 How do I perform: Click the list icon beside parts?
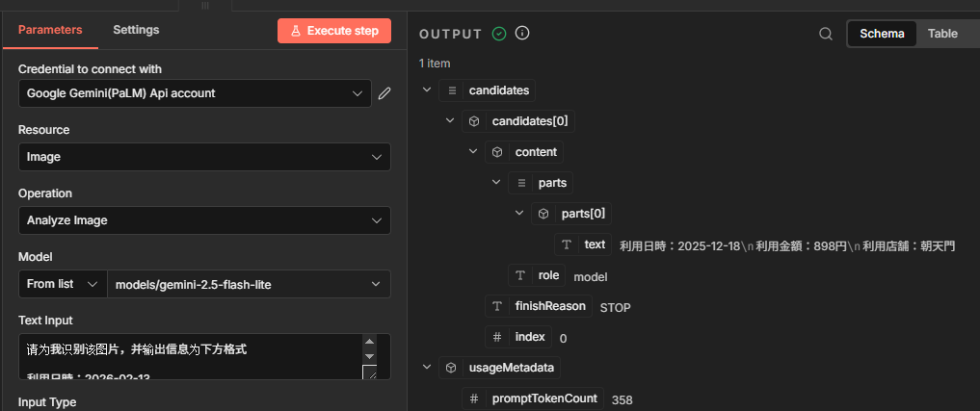(521, 183)
